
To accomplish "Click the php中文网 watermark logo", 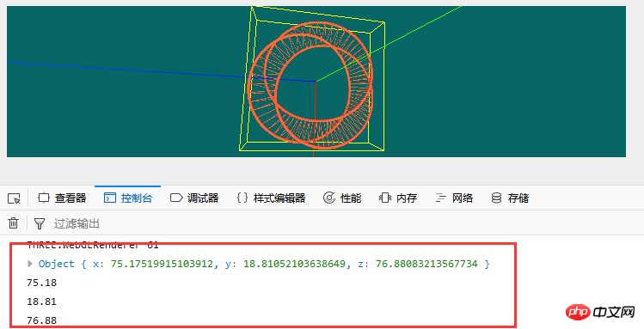I will pos(600,313).
